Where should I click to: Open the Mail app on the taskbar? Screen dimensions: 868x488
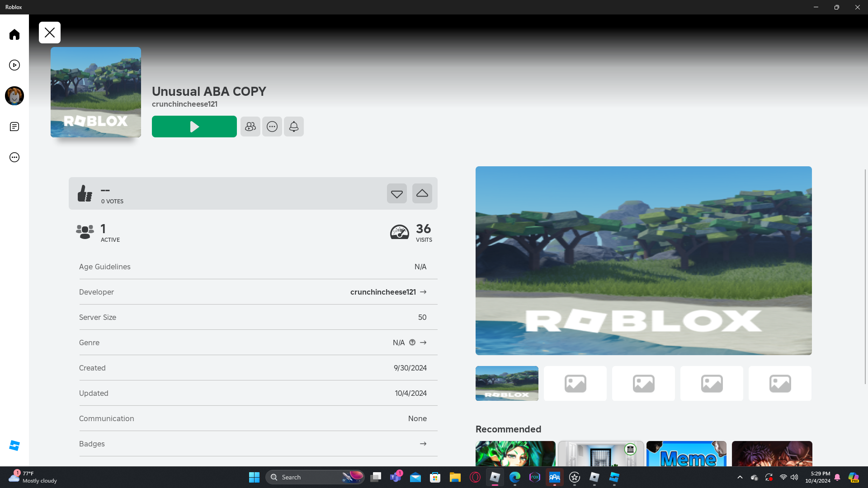[415, 477]
